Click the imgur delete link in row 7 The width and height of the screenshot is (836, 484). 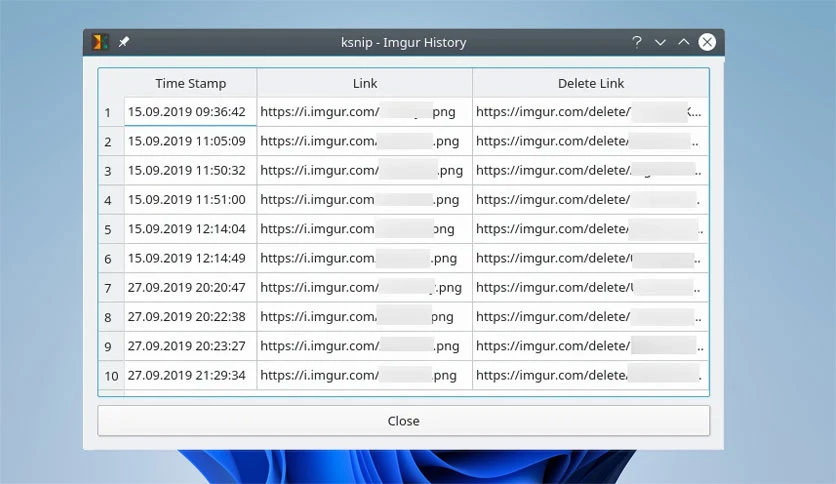[x=591, y=288]
